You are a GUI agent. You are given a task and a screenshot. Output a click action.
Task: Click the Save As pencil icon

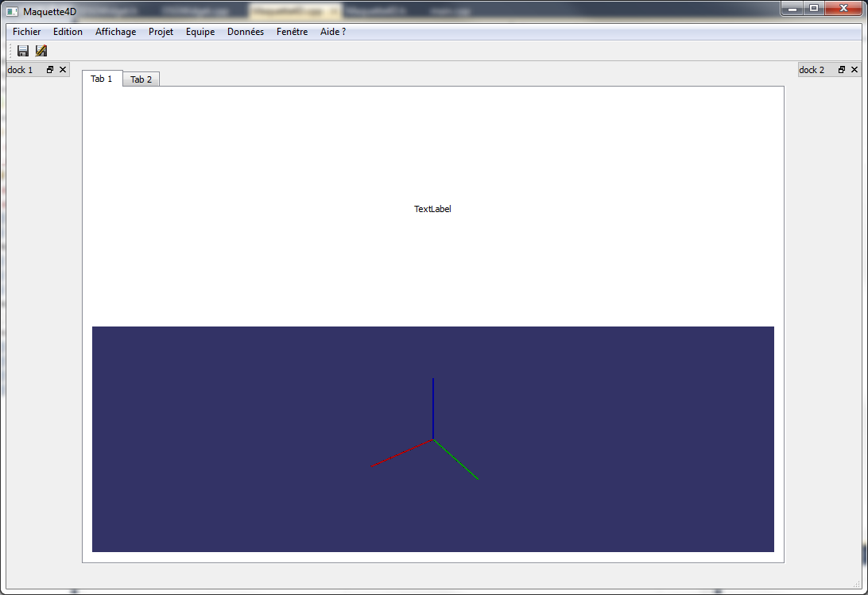[x=41, y=51]
